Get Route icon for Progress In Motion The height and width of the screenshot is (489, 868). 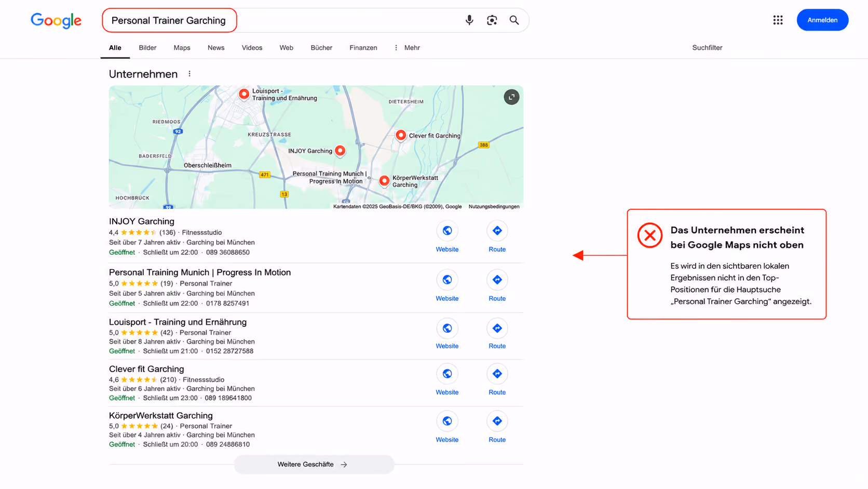pyautogui.click(x=497, y=280)
